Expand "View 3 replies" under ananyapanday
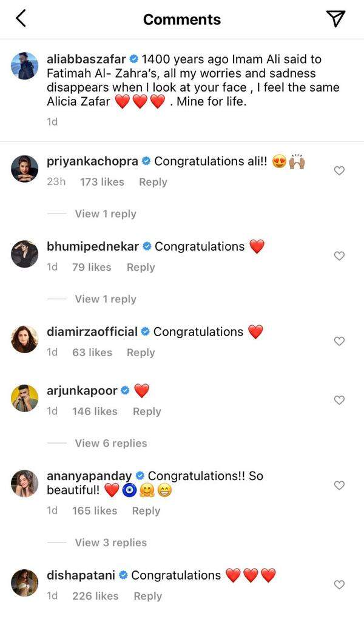Screen dimensions: 364x619 tap(110, 543)
